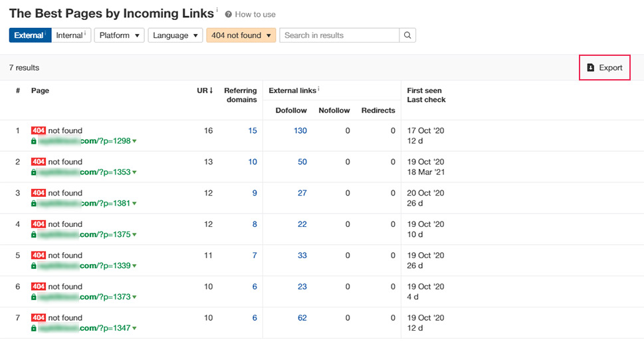This screenshot has width=644, height=342.
Task: Click info icon next to External links header
Action: pyautogui.click(x=319, y=88)
